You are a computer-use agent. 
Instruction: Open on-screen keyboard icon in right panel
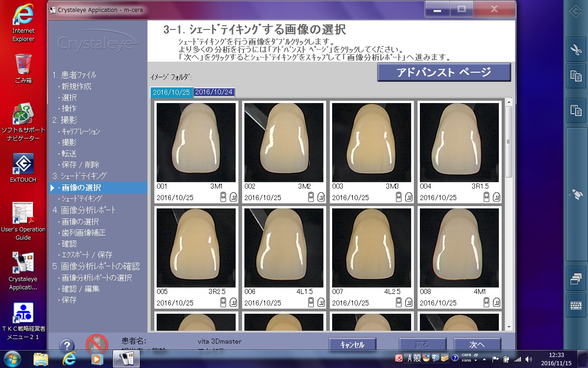pyautogui.click(x=576, y=305)
